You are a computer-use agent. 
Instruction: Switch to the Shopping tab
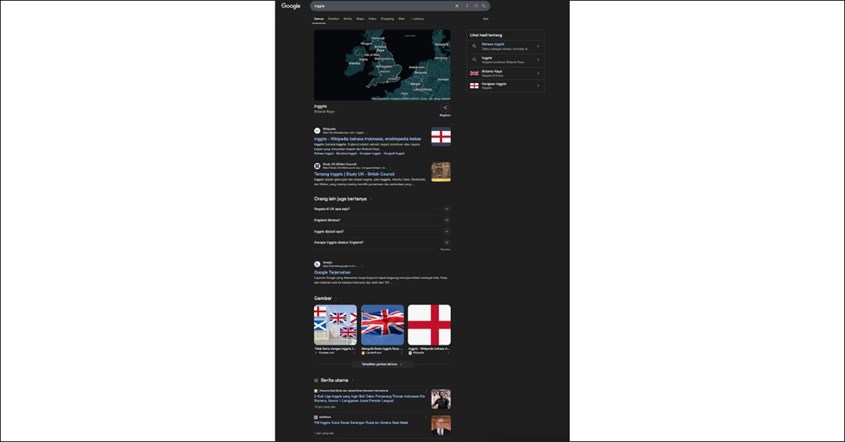coord(387,19)
